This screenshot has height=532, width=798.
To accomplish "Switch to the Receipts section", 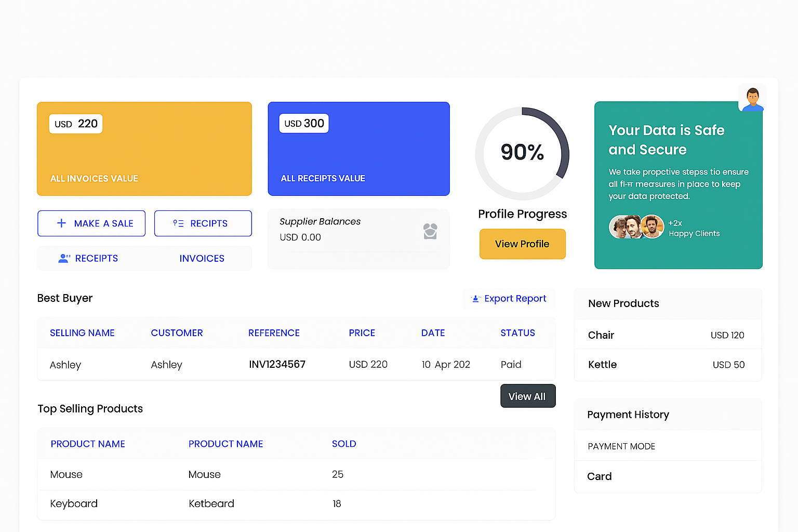I will point(97,258).
